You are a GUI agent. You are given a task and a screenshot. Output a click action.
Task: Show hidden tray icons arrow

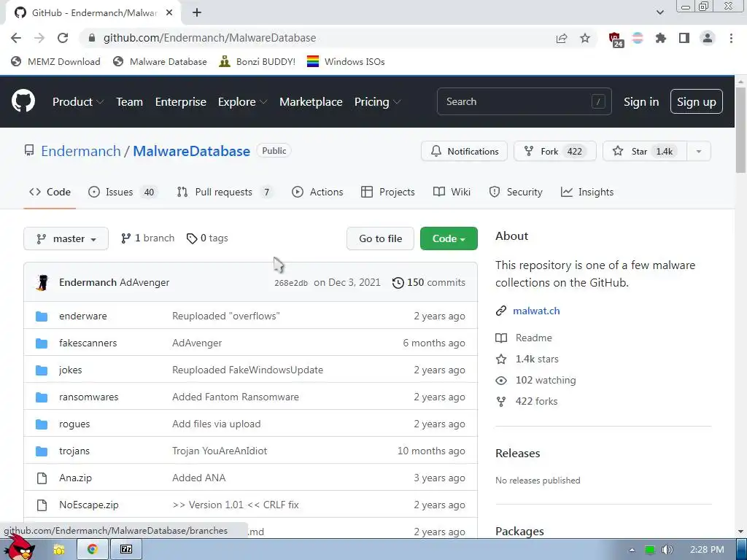pyautogui.click(x=632, y=550)
